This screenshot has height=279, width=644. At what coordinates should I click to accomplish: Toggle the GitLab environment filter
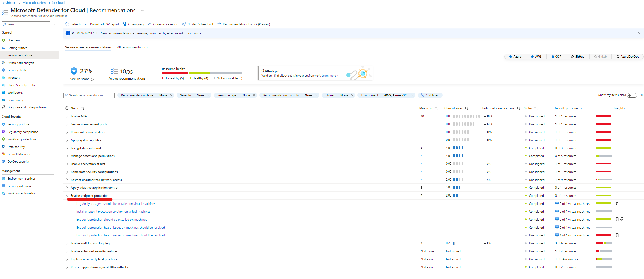tap(601, 57)
